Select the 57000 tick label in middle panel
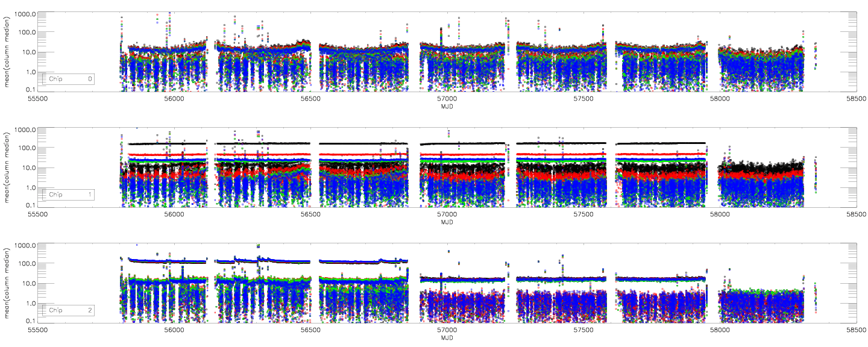The image size is (868, 347). 447,215
